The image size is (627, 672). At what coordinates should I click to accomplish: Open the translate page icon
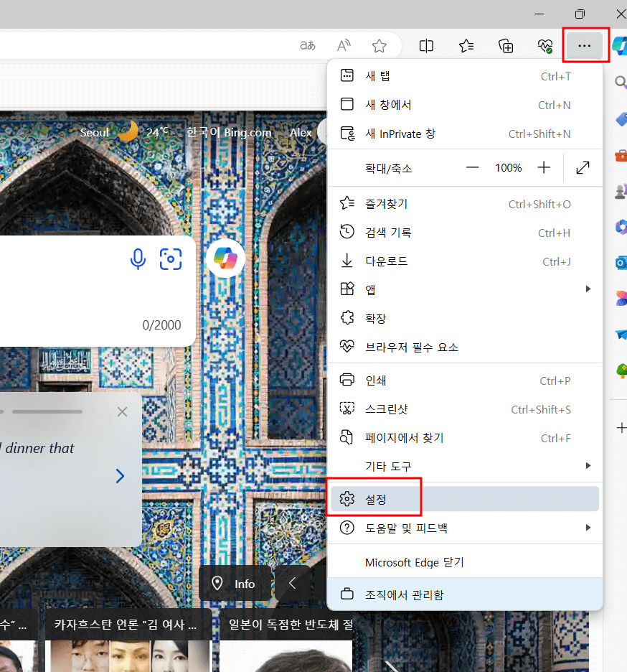pos(307,45)
